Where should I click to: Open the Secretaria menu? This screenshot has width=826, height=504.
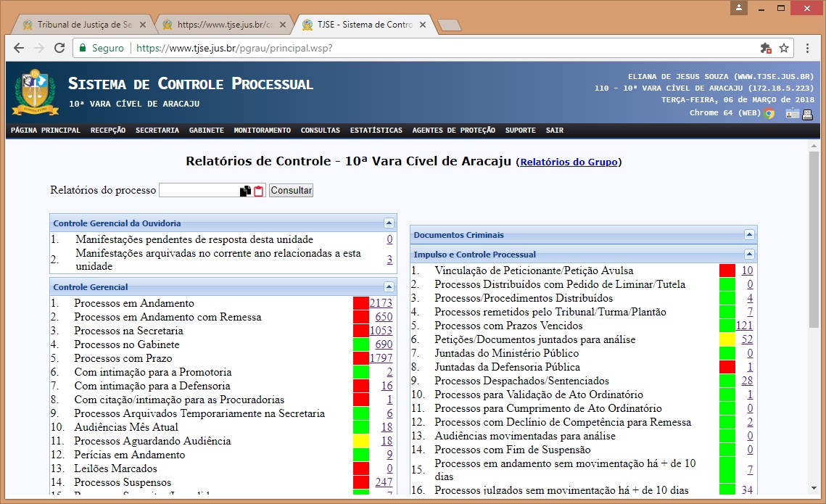(x=157, y=131)
